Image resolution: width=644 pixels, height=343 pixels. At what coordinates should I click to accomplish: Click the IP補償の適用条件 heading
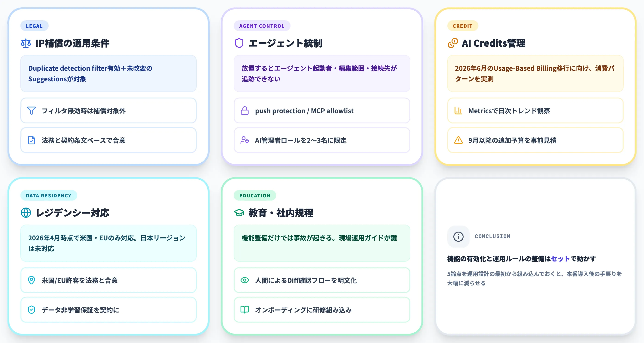(72, 43)
